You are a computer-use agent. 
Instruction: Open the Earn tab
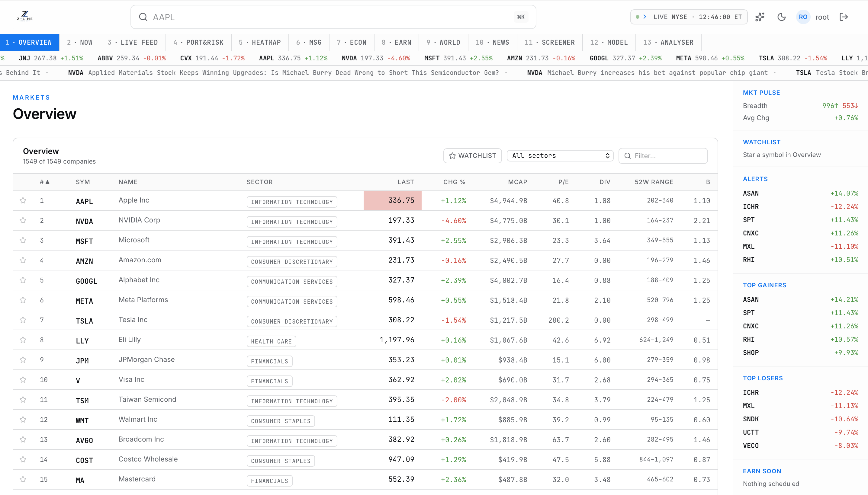coord(396,43)
